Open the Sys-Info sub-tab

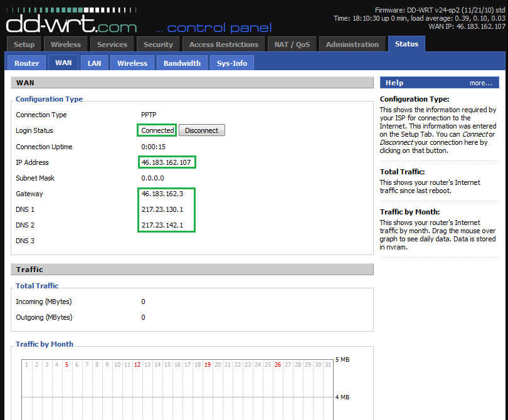pyautogui.click(x=232, y=63)
